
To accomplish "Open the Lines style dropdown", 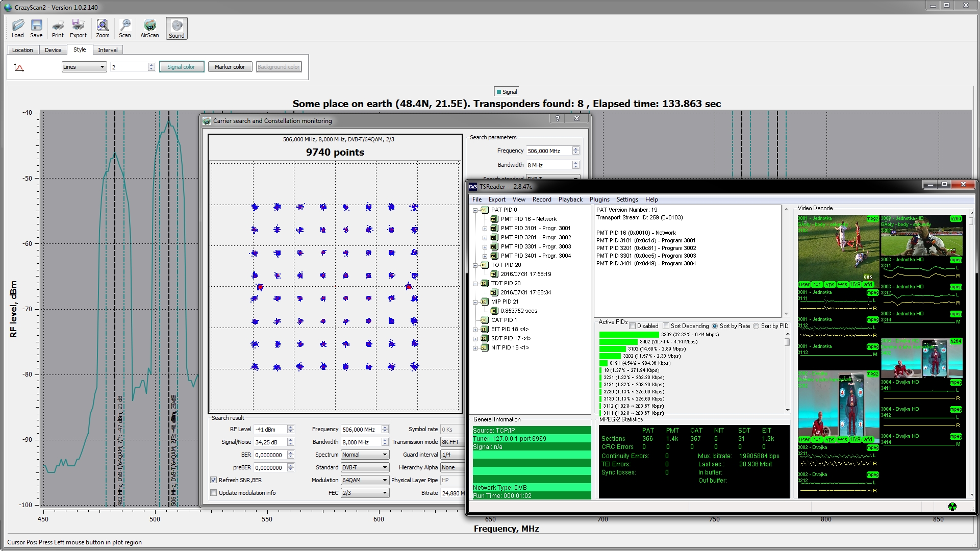I will point(84,67).
